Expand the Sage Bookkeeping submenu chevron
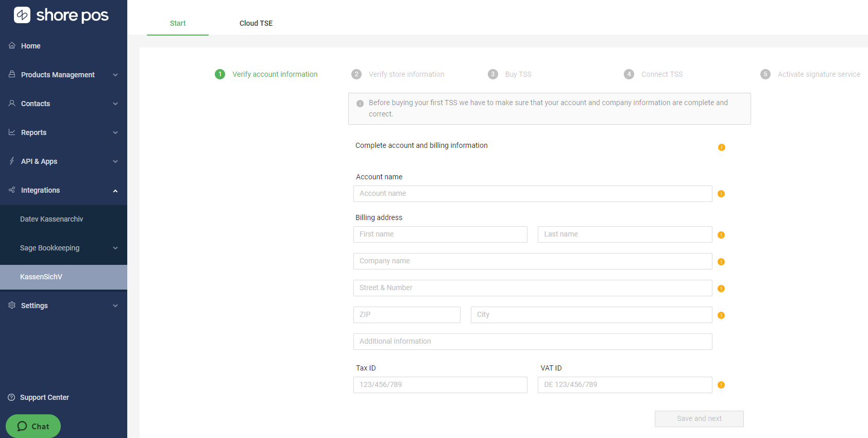This screenshot has width=868, height=438. (115, 248)
